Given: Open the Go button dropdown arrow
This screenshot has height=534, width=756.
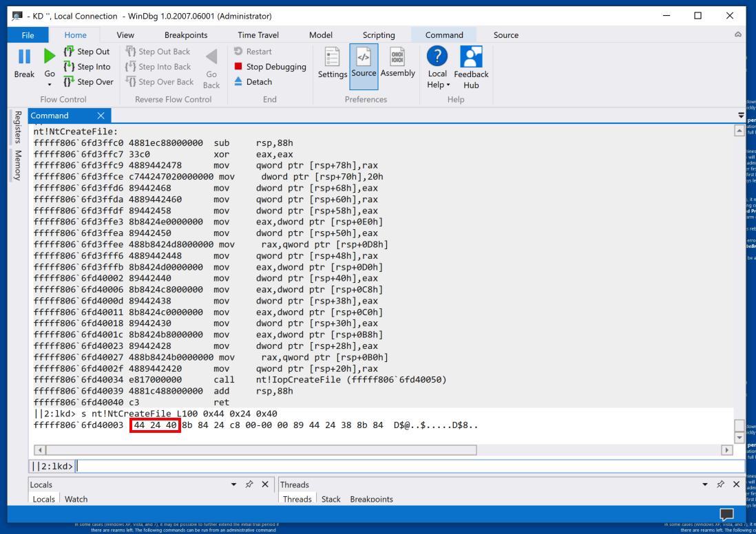Looking at the screenshot, I should coord(50,85).
